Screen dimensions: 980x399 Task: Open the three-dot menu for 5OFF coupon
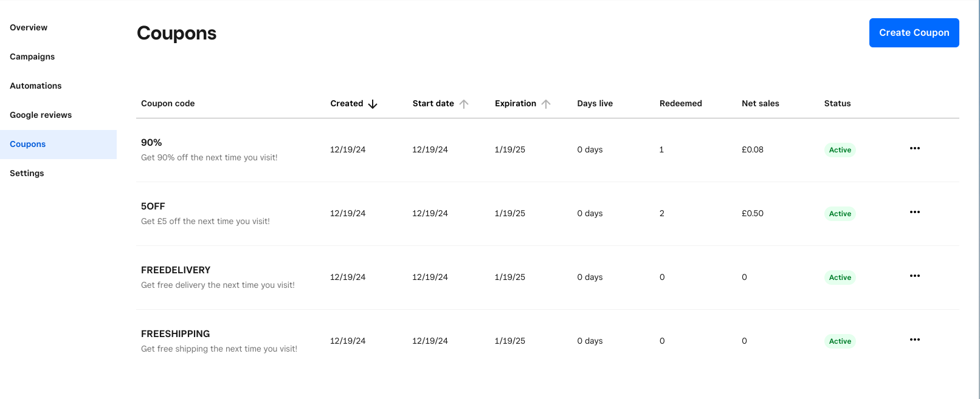coord(915,212)
